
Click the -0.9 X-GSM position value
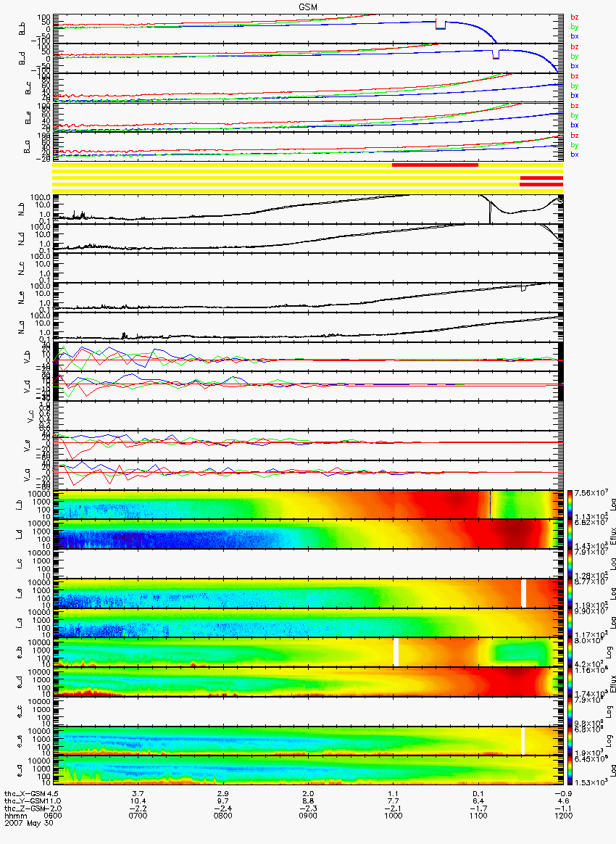pos(563,793)
